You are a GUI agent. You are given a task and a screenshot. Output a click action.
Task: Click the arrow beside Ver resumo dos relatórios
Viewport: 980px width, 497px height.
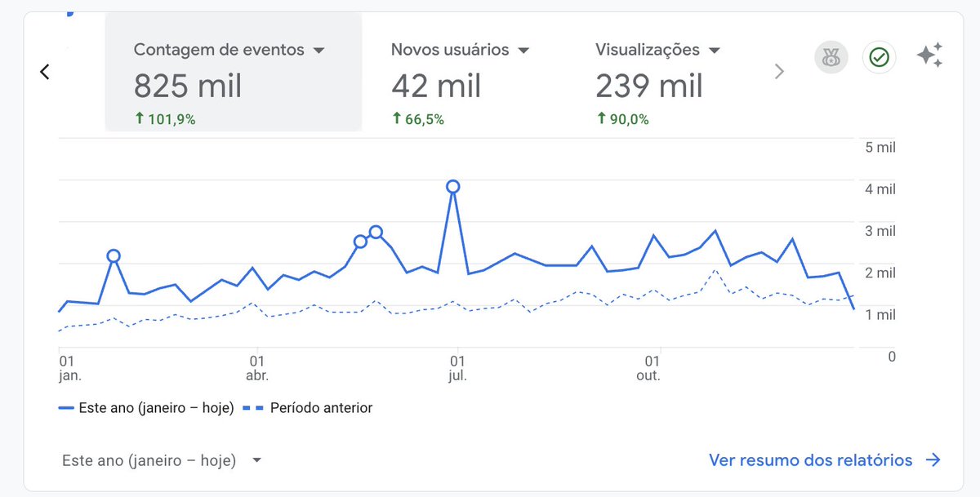[933, 460]
